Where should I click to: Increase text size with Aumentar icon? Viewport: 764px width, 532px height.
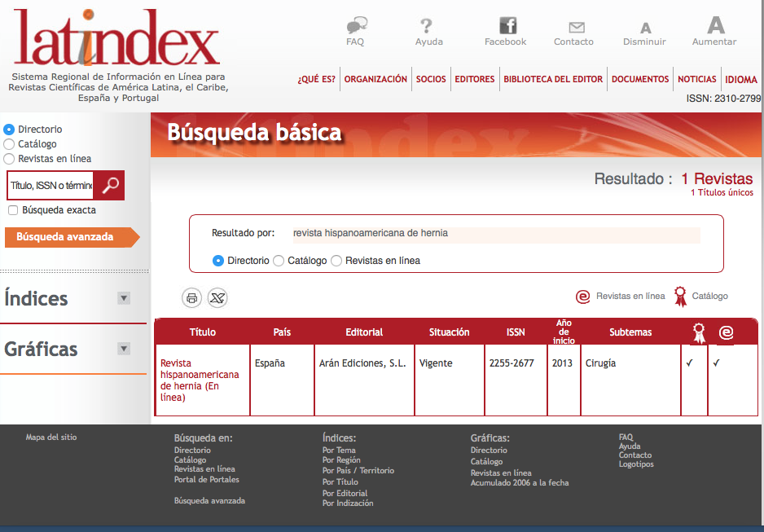point(716,24)
